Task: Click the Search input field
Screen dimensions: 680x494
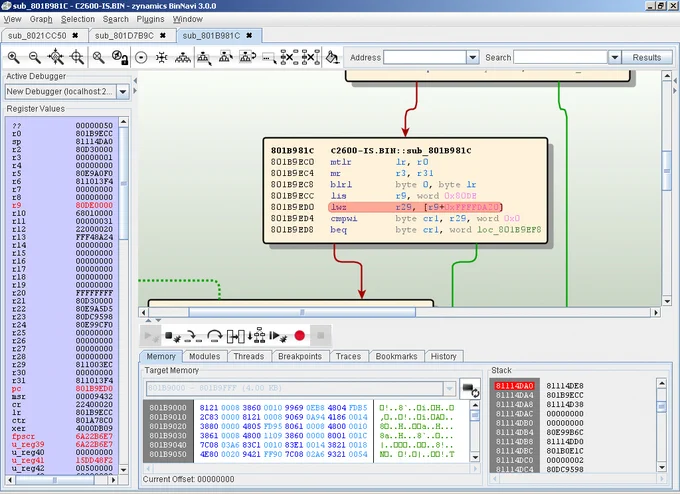Action: coord(560,57)
